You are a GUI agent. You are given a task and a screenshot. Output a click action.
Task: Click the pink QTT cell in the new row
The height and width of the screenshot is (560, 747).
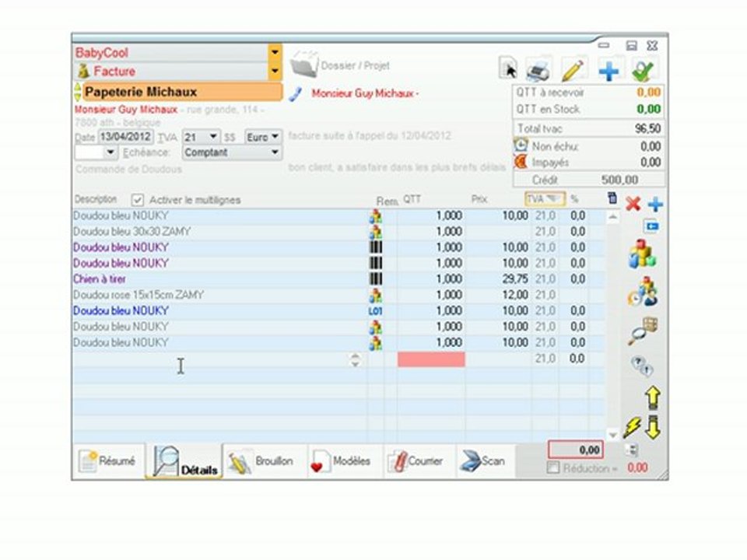[x=431, y=359]
